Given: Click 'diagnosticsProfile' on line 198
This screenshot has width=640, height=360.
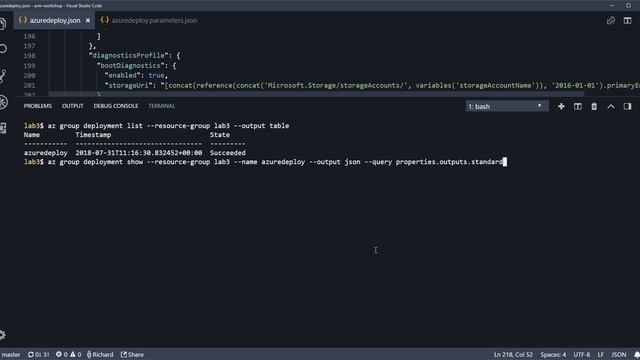Looking at the screenshot, I should pos(129,56).
